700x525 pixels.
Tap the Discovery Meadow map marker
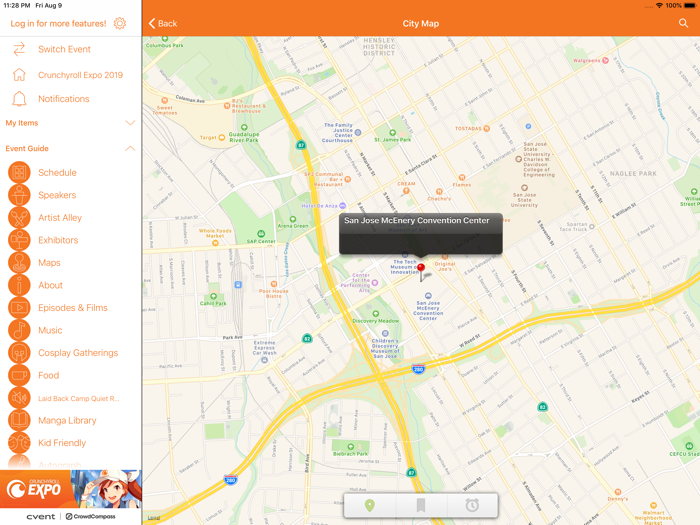[x=375, y=314]
